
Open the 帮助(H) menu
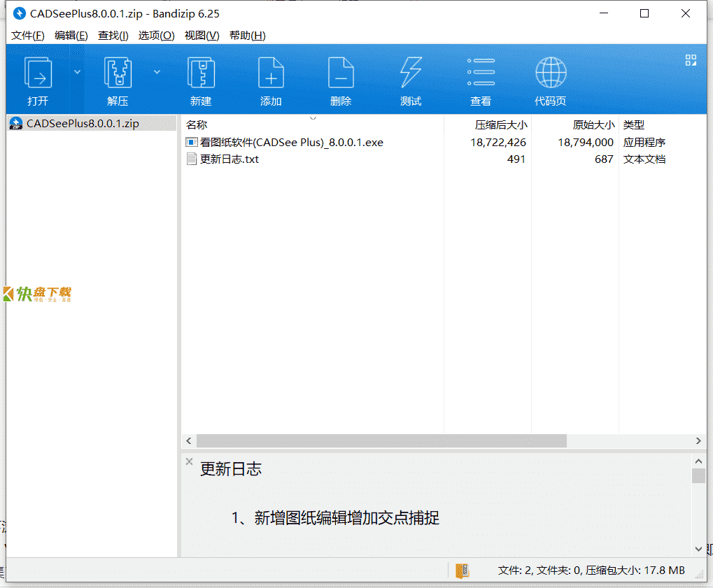pyautogui.click(x=248, y=36)
